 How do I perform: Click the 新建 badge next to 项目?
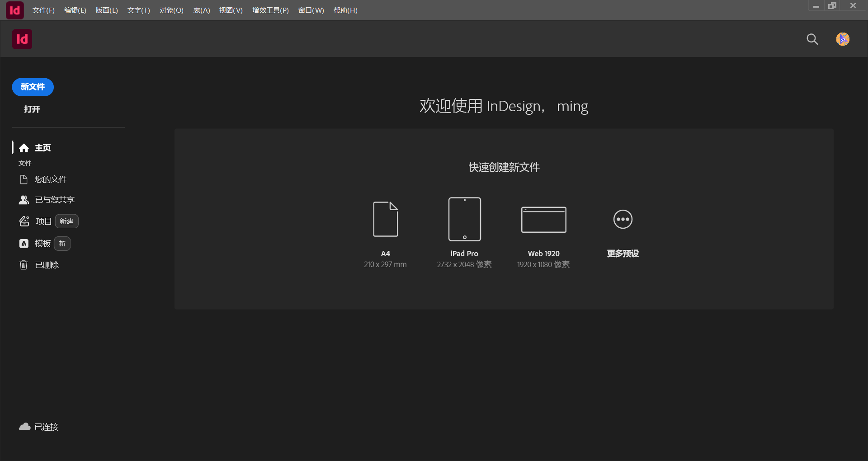(x=66, y=221)
